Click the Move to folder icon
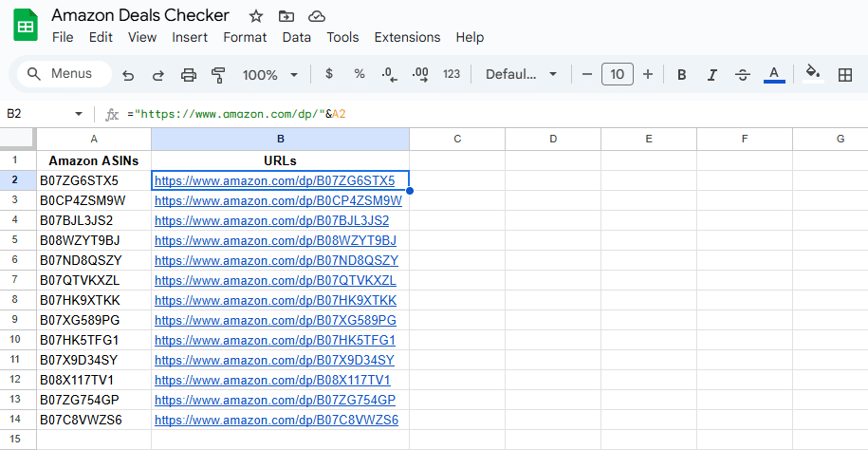Screen dimensions: 868x450 (x=286, y=16)
